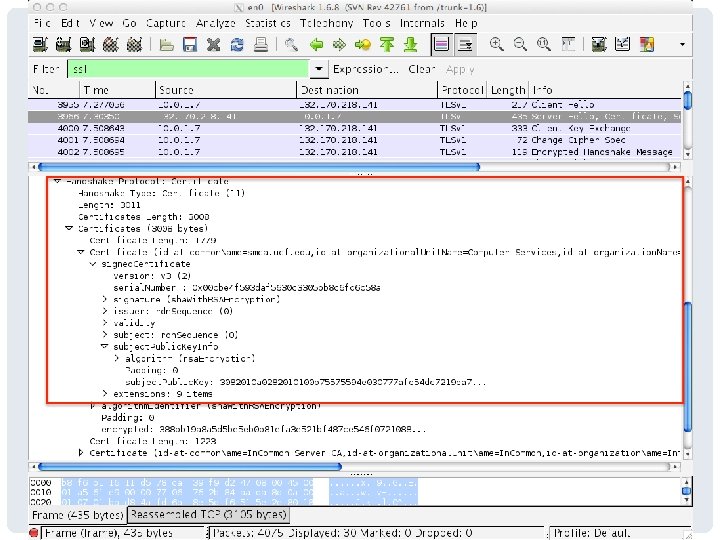This screenshot has height=540, width=720.
Task: Start a new live capture
Action: 87,45
